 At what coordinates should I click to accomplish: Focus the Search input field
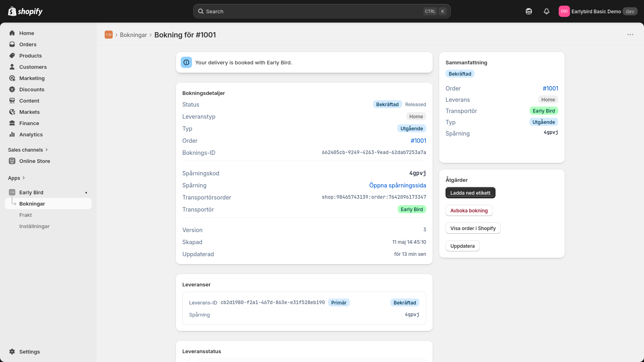[322, 11]
